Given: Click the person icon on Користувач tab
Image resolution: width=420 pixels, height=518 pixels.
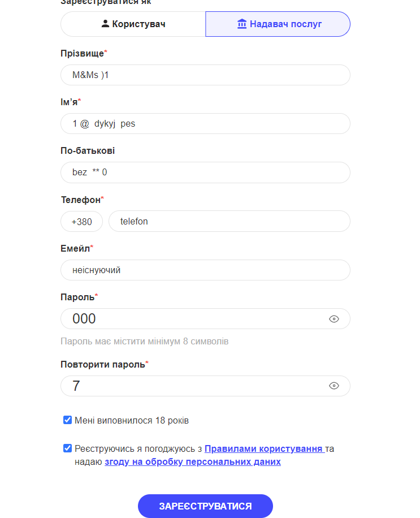Looking at the screenshot, I should tap(105, 23).
